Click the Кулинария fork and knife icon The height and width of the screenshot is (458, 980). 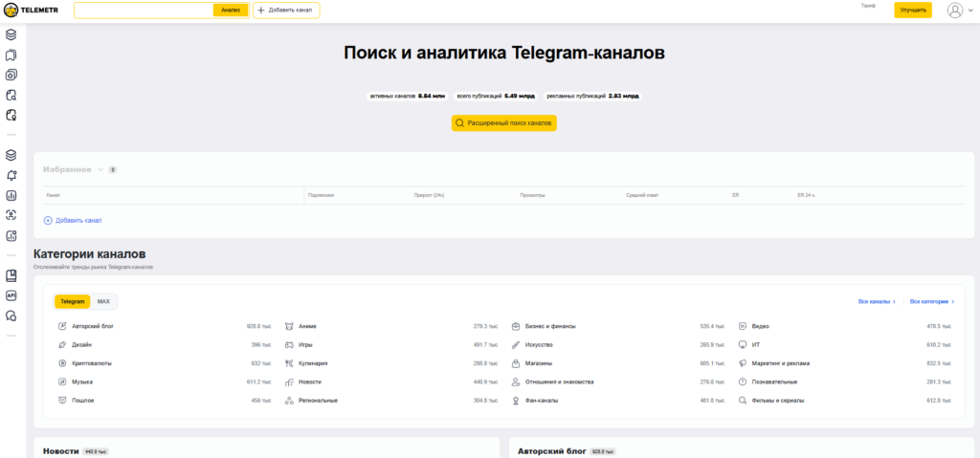[289, 363]
